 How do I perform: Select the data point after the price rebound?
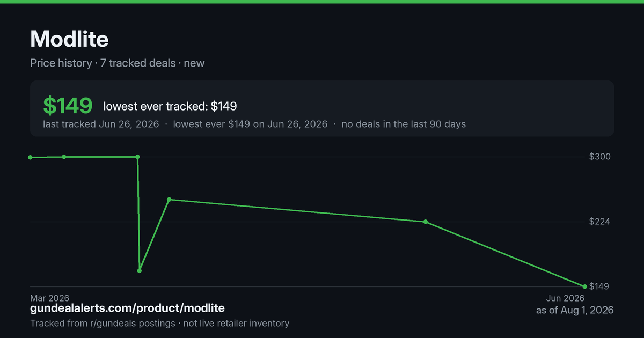click(x=169, y=200)
